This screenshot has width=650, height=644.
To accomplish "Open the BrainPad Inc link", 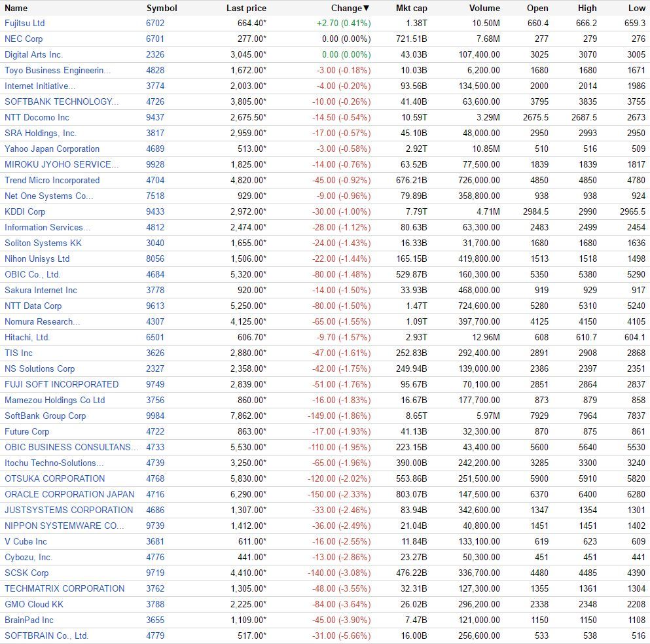I will (29, 620).
